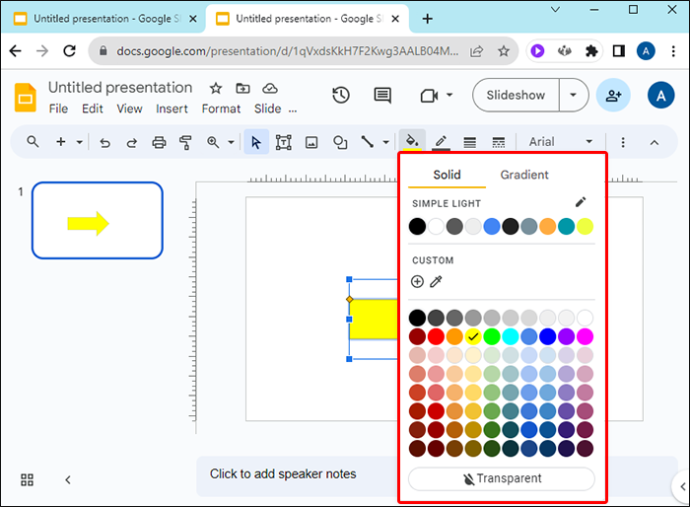Open the Insert menu
The height and width of the screenshot is (507, 690).
click(x=172, y=109)
